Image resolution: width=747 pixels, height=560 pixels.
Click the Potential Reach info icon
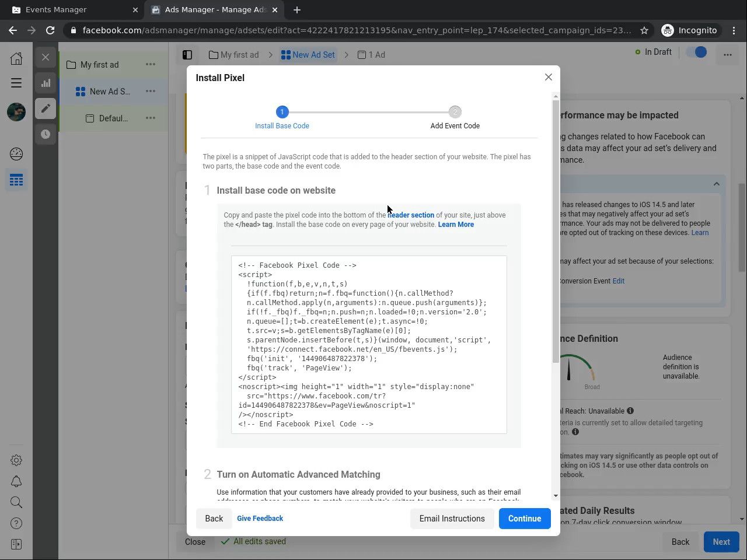(x=630, y=411)
